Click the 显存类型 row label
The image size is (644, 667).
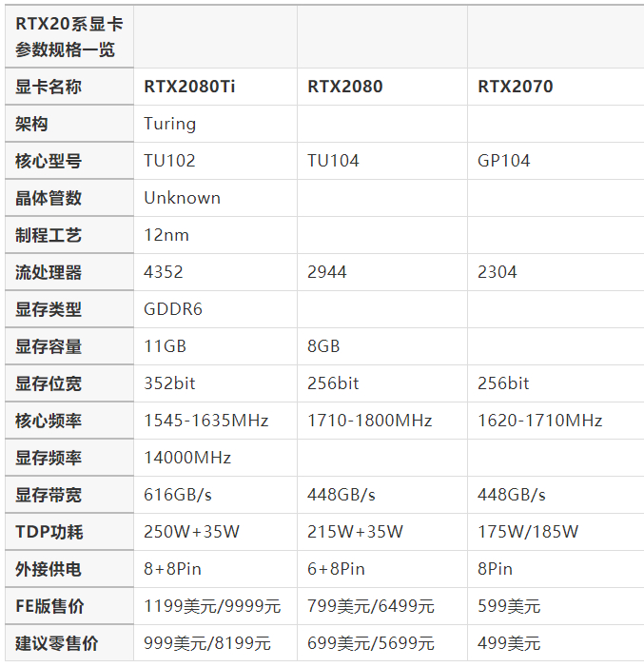[49, 309]
